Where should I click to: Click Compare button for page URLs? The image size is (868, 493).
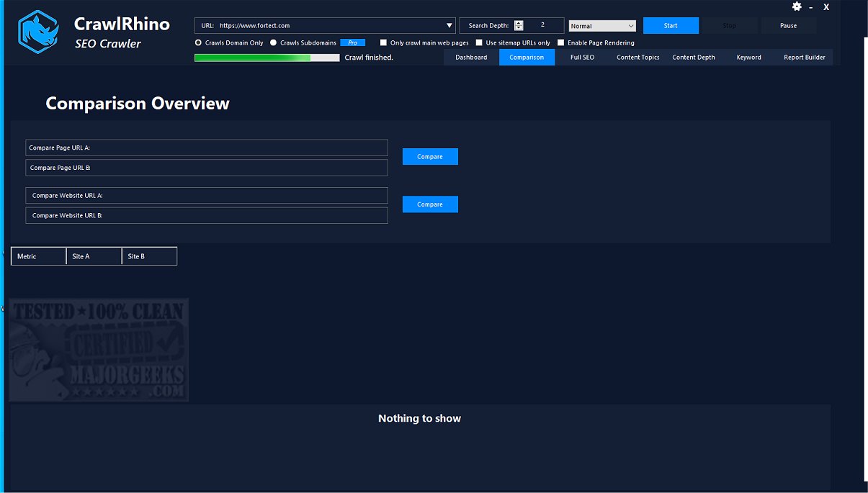(x=430, y=157)
